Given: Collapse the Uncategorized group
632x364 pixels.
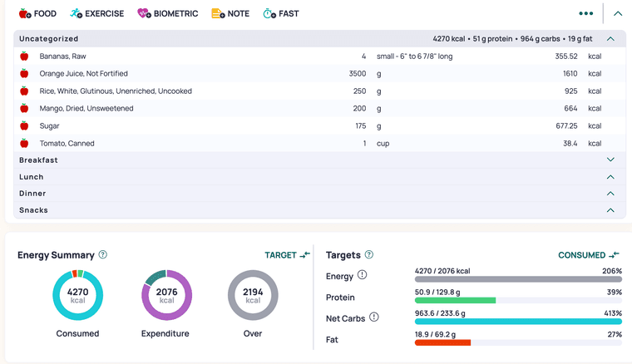Looking at the screenshot, I should (x=611, y=39).
